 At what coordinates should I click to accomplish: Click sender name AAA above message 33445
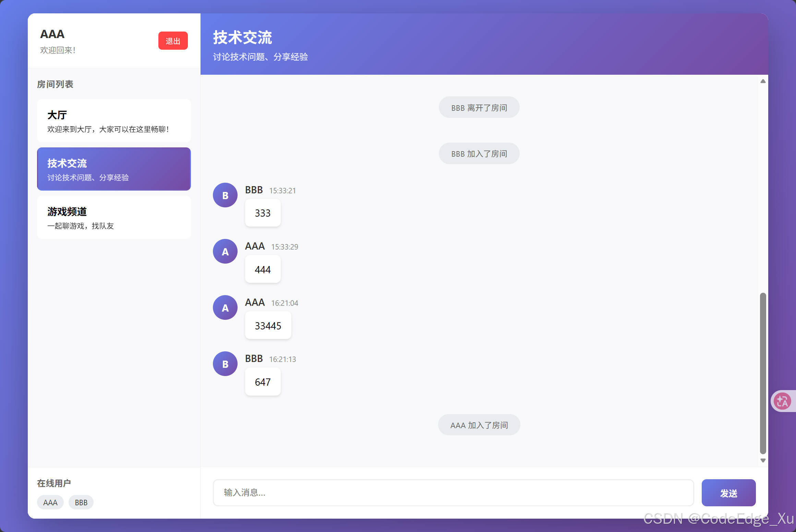pyautogui.click(x=255, y=302)
